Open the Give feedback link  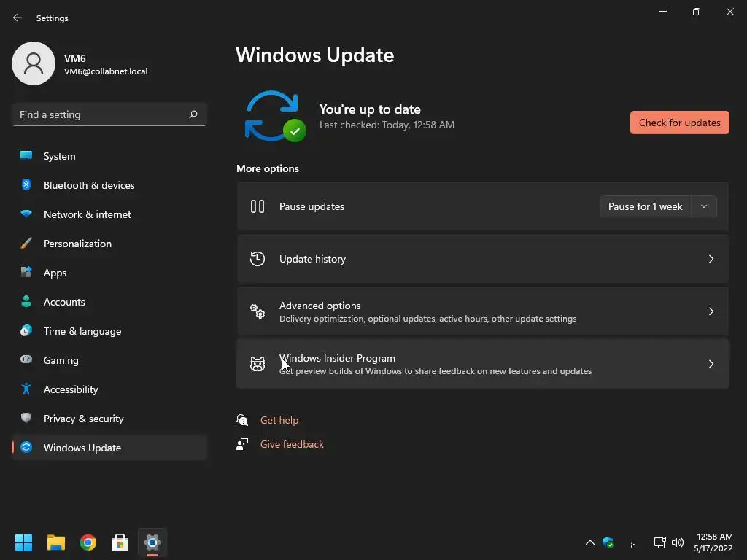tap(292, 444)
